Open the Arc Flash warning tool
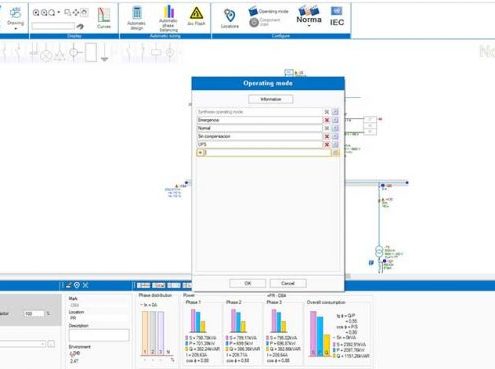Image resolution: width=495 pixels, height=369 pixels. point(196,17)
